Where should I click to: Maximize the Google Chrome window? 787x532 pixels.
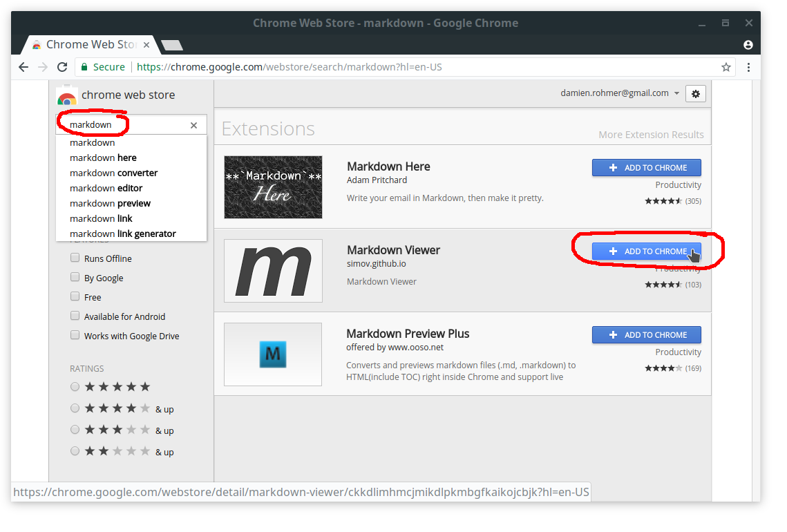coord(726,23)
